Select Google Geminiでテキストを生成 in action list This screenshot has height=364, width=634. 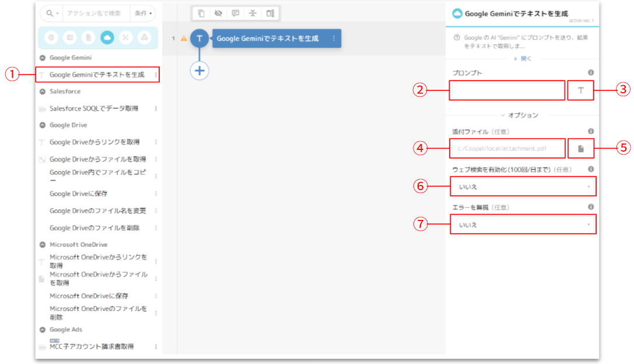click(97, 75)
